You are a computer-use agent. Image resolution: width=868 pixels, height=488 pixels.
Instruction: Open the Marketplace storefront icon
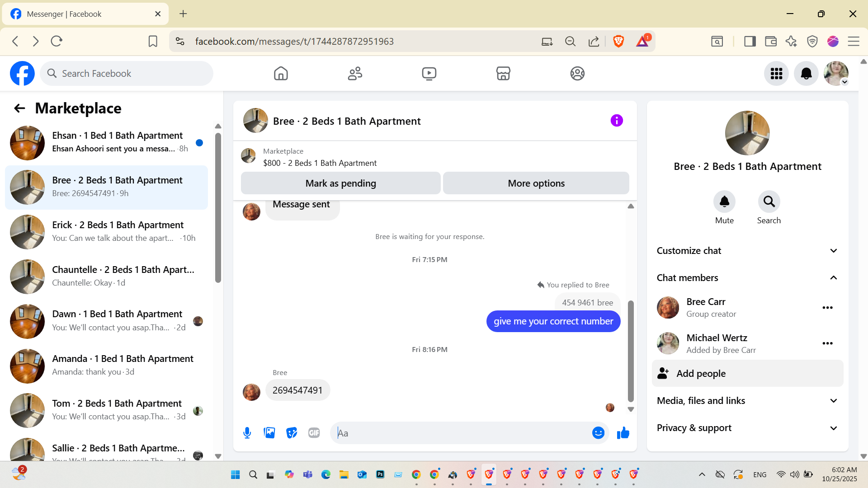503,73
